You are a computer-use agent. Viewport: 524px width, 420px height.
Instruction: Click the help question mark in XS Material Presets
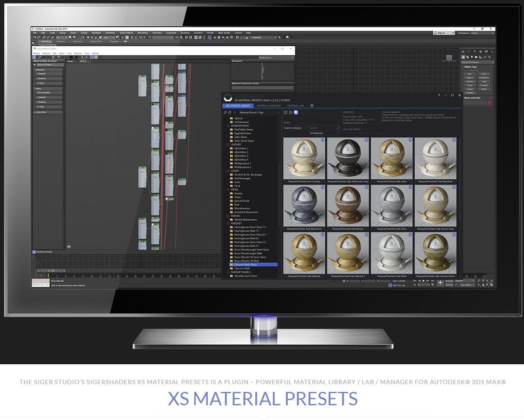tap(439, 95)
